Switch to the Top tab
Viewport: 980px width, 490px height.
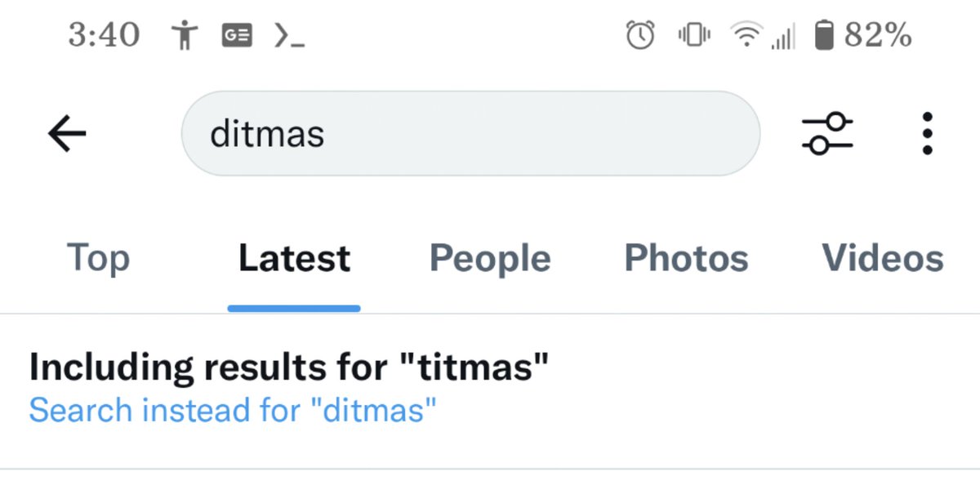click(x=98, y=258)
